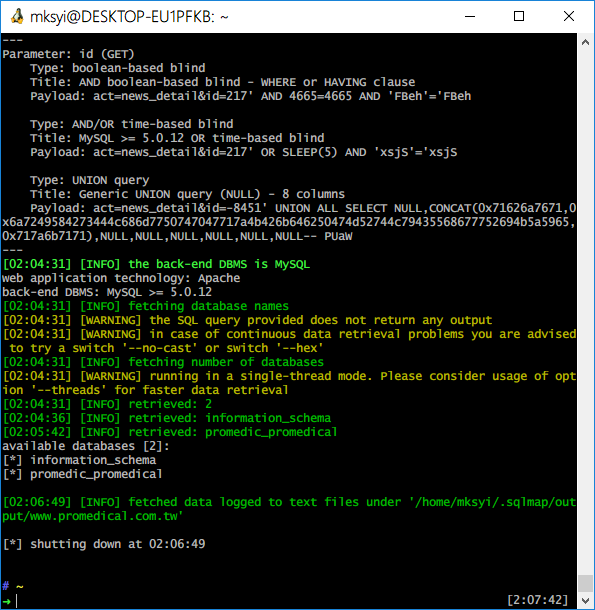This screenshot has height=610, width=595.
Task: Click 'Type: boolean-based blind' line
Action: (118, 68)
